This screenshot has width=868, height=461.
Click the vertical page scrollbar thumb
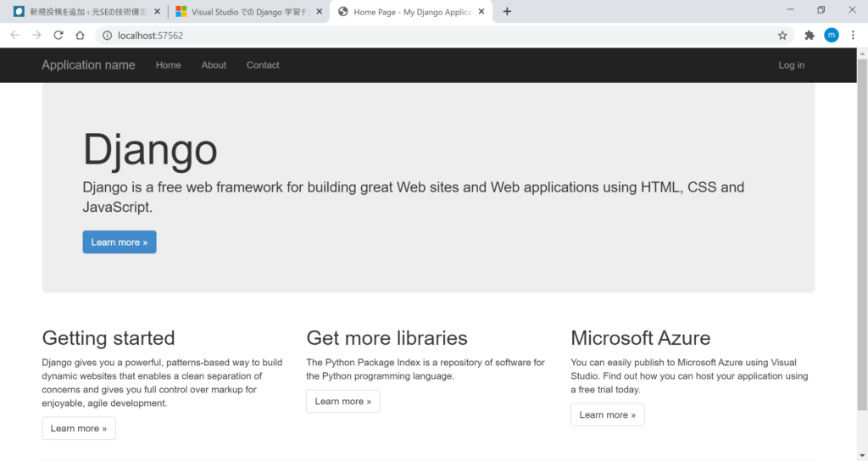862,235
